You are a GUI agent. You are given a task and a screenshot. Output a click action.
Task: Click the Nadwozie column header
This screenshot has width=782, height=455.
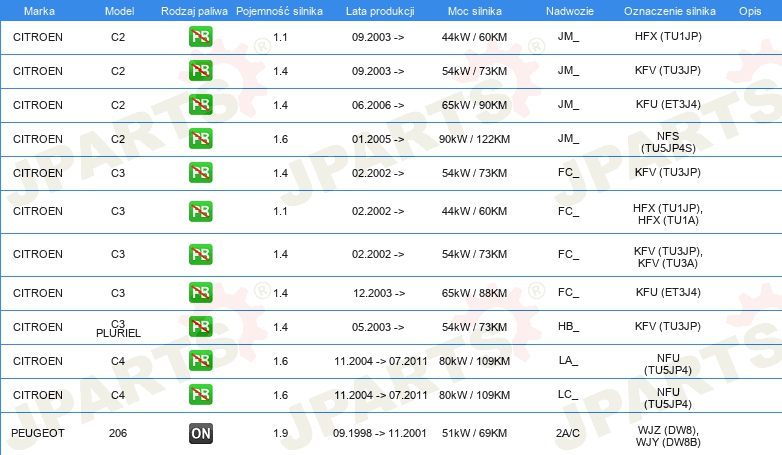pos(570,11)
